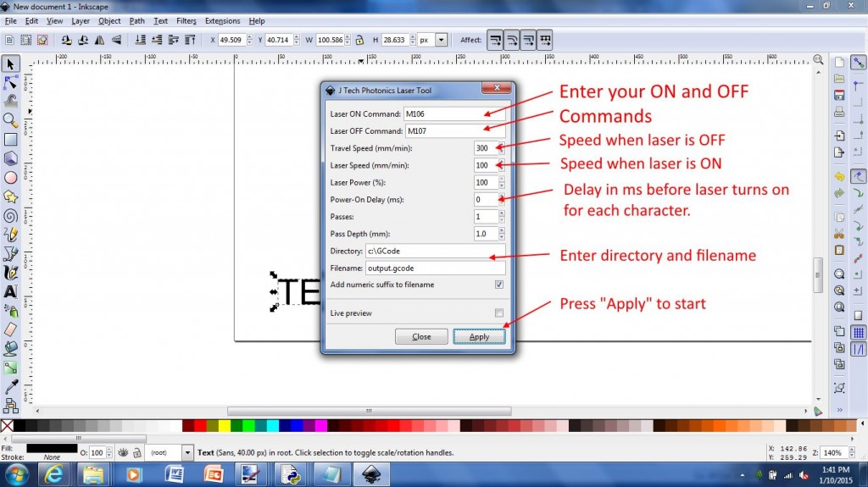Select the Text tool
868x487 pixels.
coord(10,291)
